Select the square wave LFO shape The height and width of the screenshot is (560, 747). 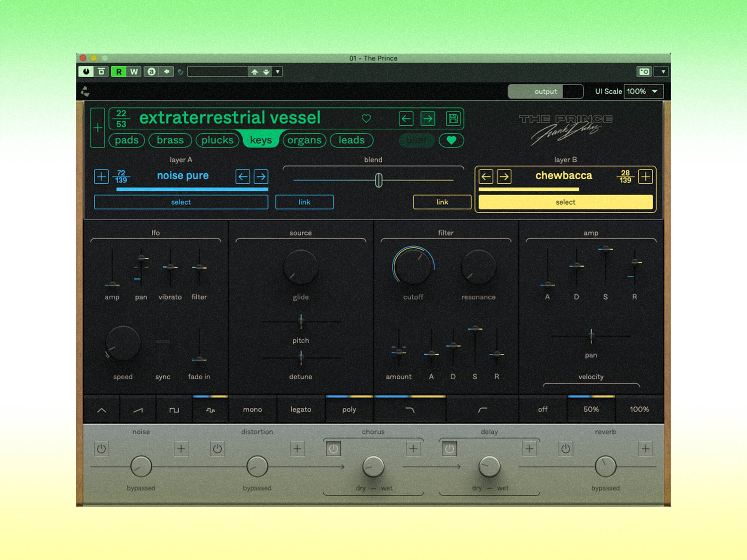pos(174,410)
